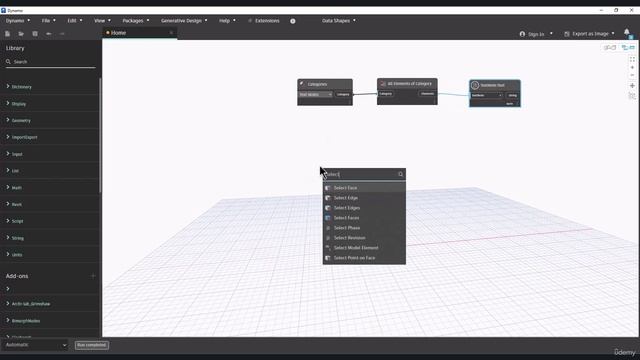
Task: Click the info circle icon in menu bar
Action: click(293, 21)
